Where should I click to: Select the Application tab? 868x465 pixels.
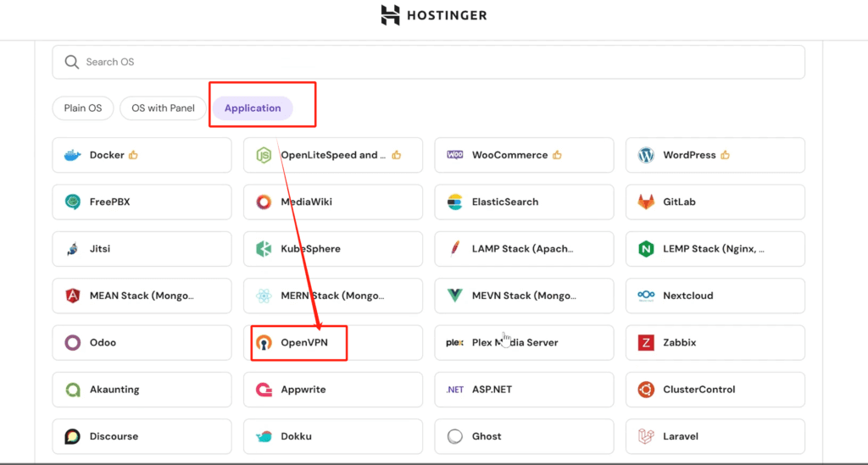click(x=253, y=108)
